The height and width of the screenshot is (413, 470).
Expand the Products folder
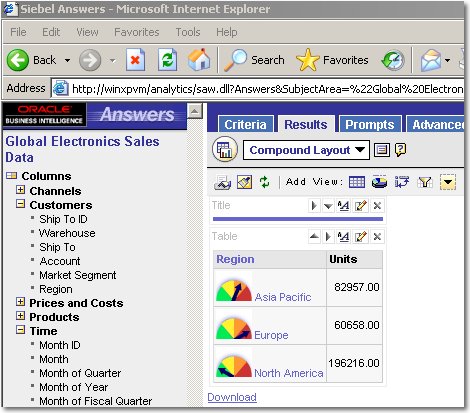[21, 316]
